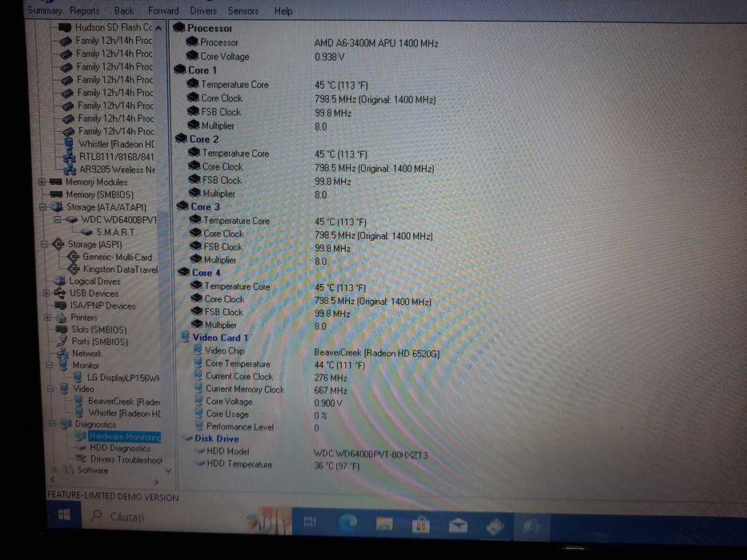747x560 pixels.
Task: Open the Windows Start menu
Action: pyautogui.click(x=64, y=514)
